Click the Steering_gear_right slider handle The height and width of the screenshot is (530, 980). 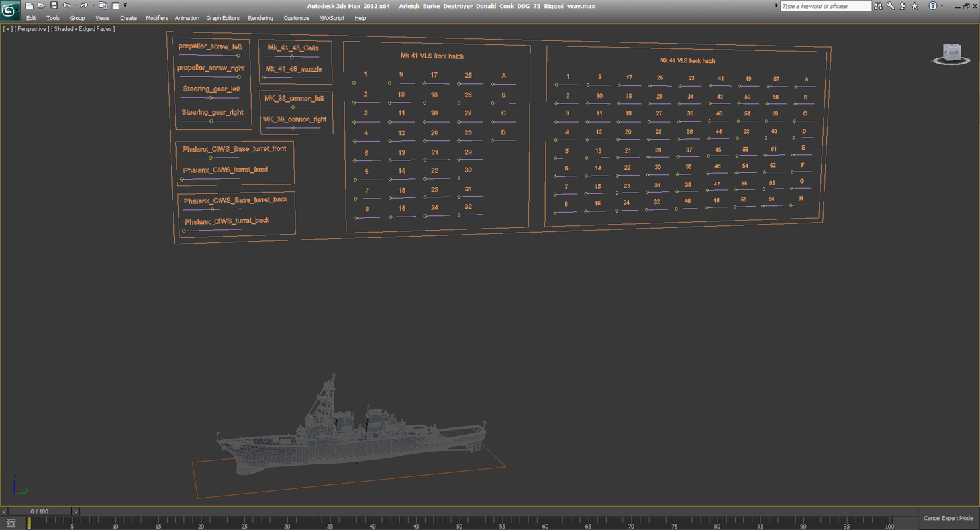click(211, 121)
